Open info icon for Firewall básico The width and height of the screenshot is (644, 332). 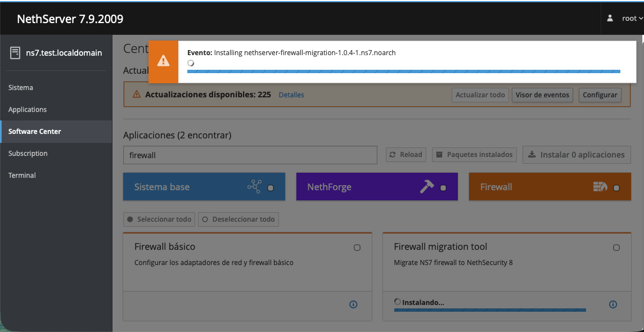pyautogui.click(x=353, y=304)
